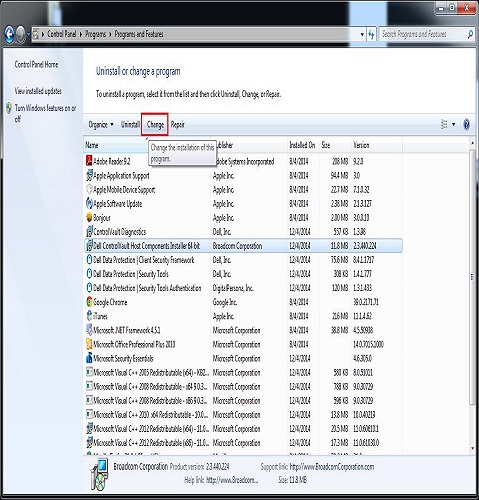Open Control Panel Home link

(x=36, y=64)
